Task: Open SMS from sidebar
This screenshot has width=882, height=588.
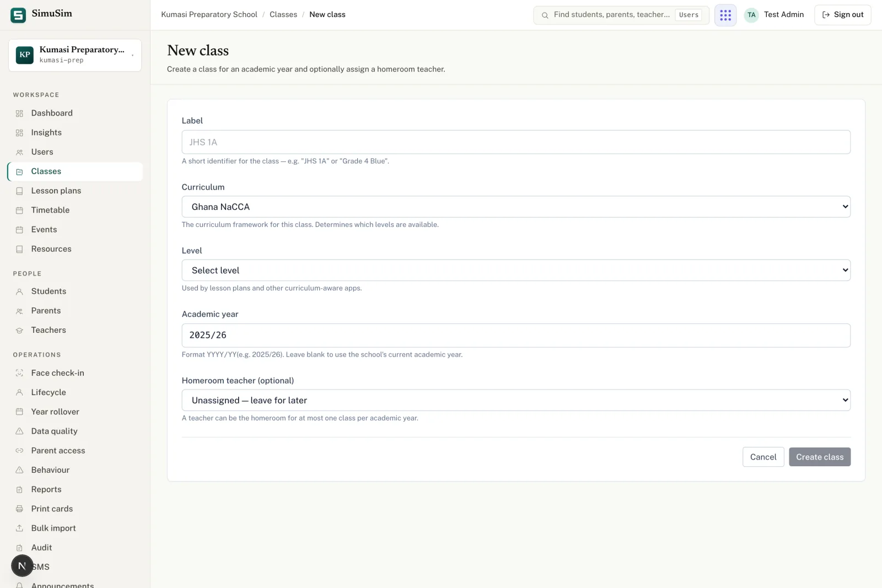Action: pyautogui.click(x=75, y=567)
